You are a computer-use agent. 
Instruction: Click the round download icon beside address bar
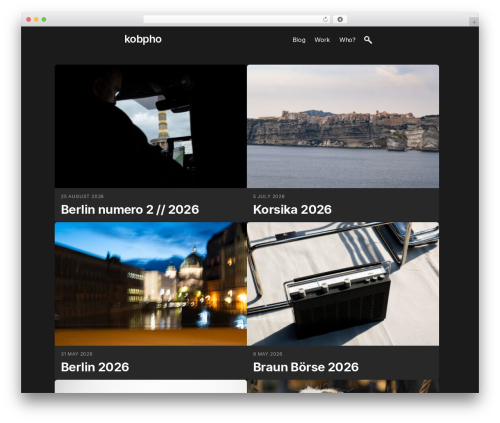coord(340,20)
